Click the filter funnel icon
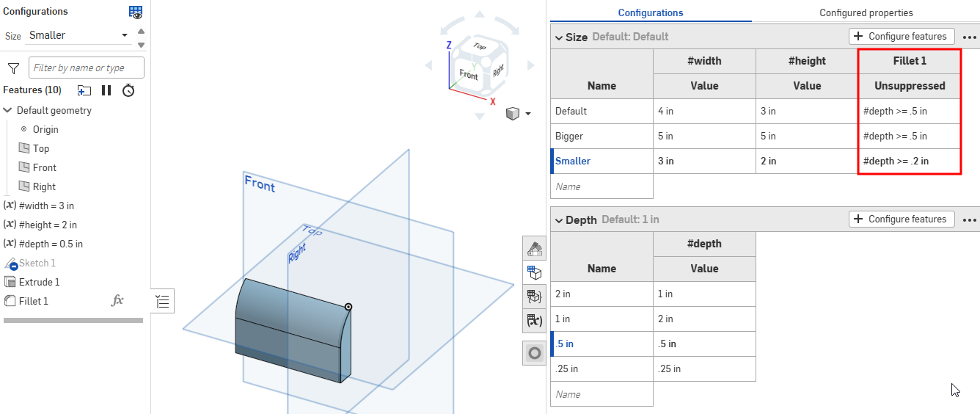 13,68
